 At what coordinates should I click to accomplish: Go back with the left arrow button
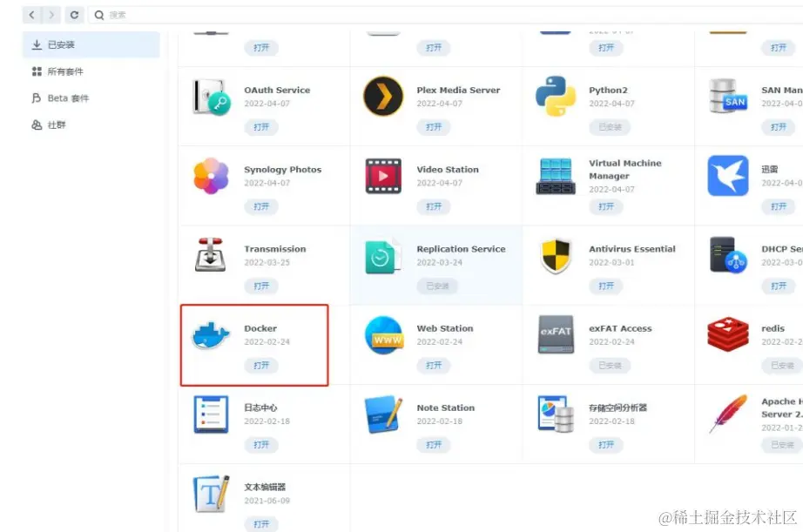point(31,15)
